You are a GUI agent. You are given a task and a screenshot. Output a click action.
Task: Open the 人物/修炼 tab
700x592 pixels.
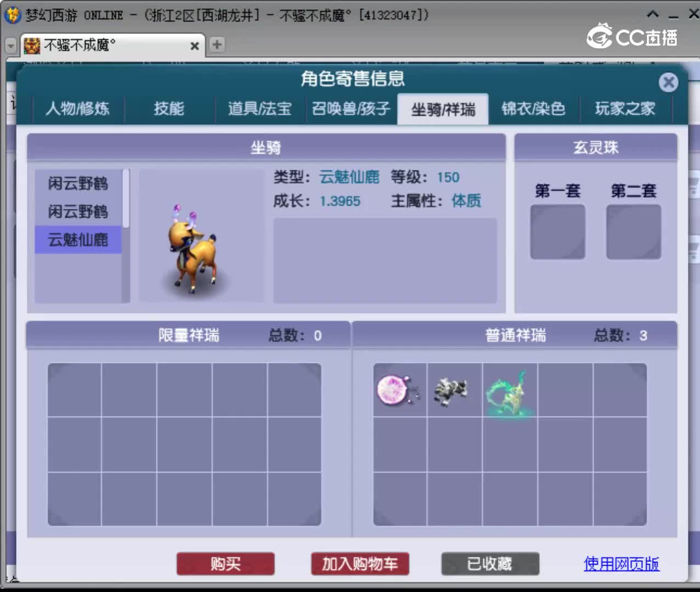pos(78,109)
